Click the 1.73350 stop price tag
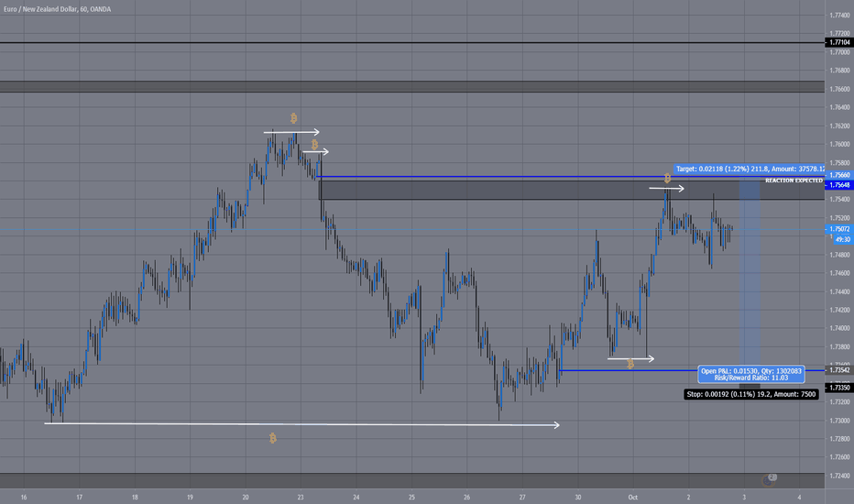This screenshot has width=854, height=504. [839, 388]
